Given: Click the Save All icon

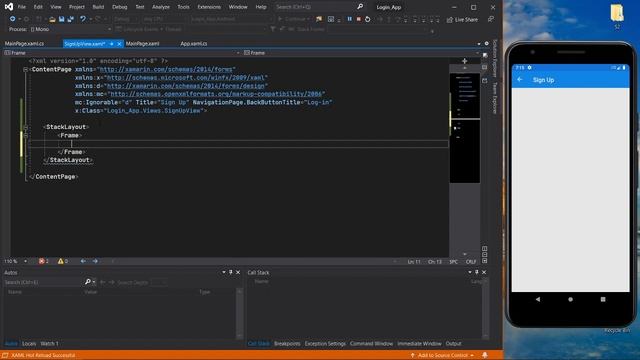Looking at the screenshot, I should coord(71,19).
